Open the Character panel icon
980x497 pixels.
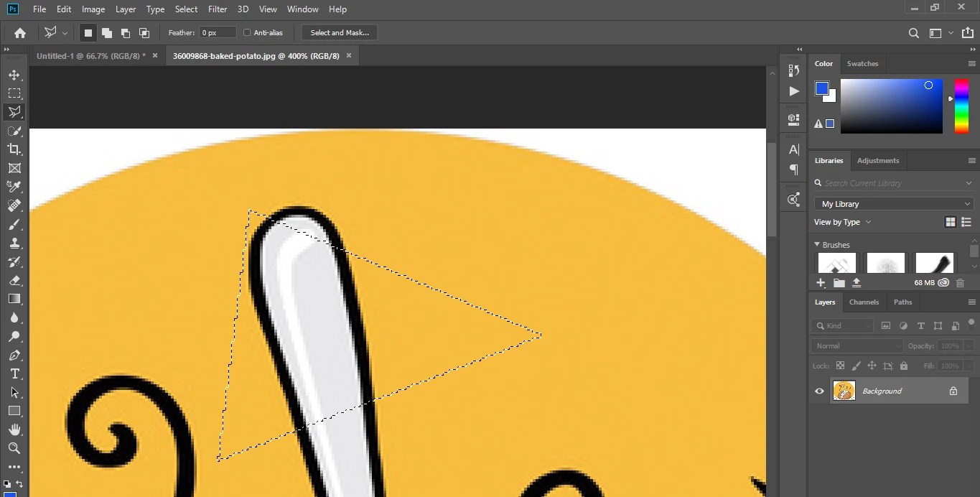tap(793, 149)
